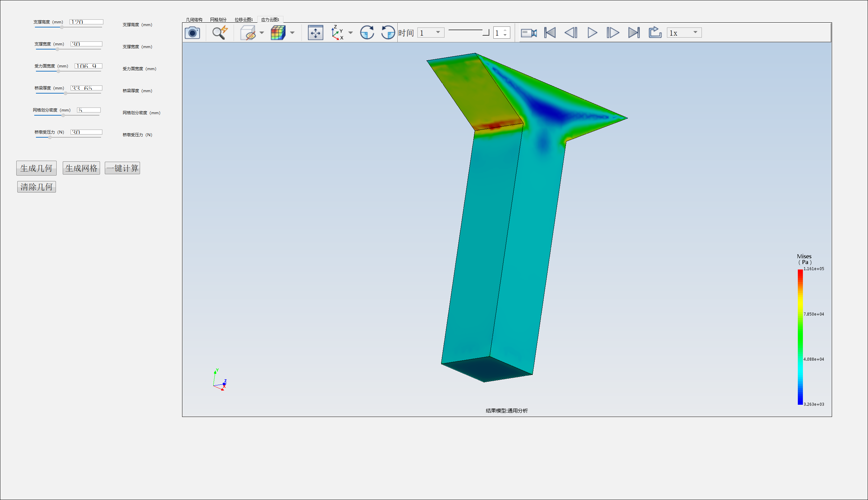Click the 支撑高度 input field showing 120
The height and width of the screenshot is (500, 868).
86,22
